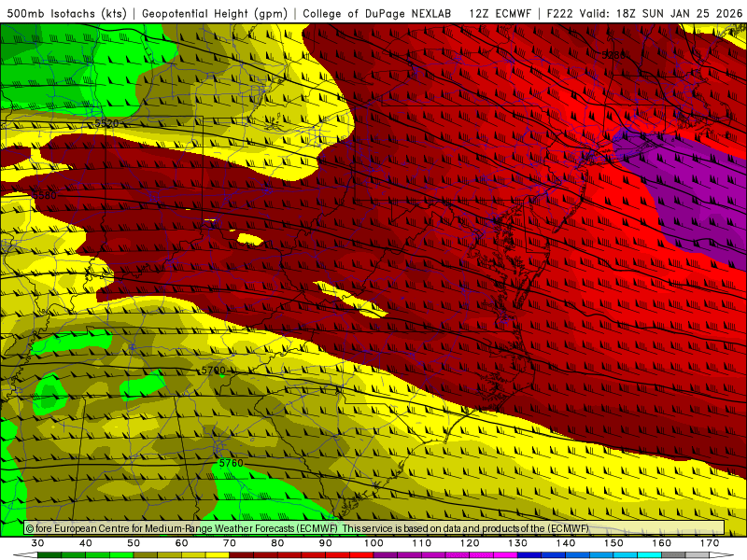
Task: Click the 50 value on the color scale
Action: click(x=134, y=543)
